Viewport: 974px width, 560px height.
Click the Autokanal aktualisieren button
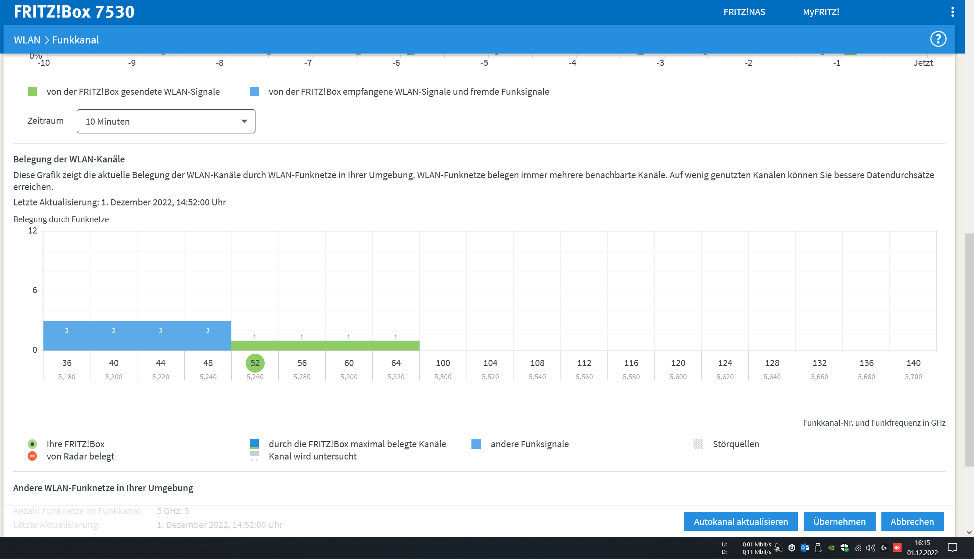point(740,521)
